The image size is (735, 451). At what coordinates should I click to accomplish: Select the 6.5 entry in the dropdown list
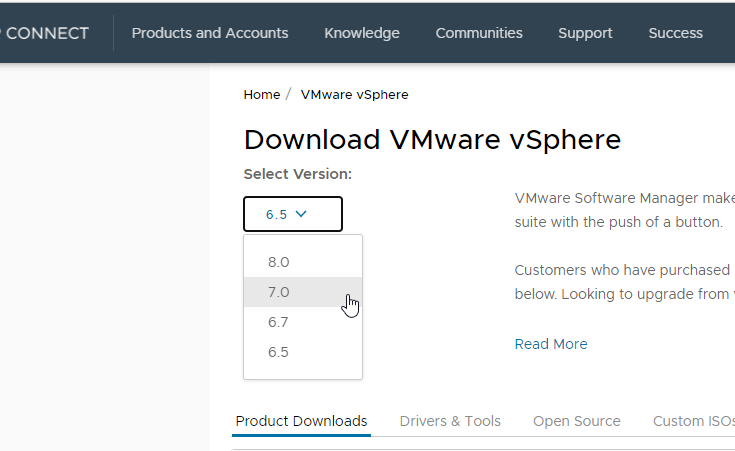click(303, 352)
